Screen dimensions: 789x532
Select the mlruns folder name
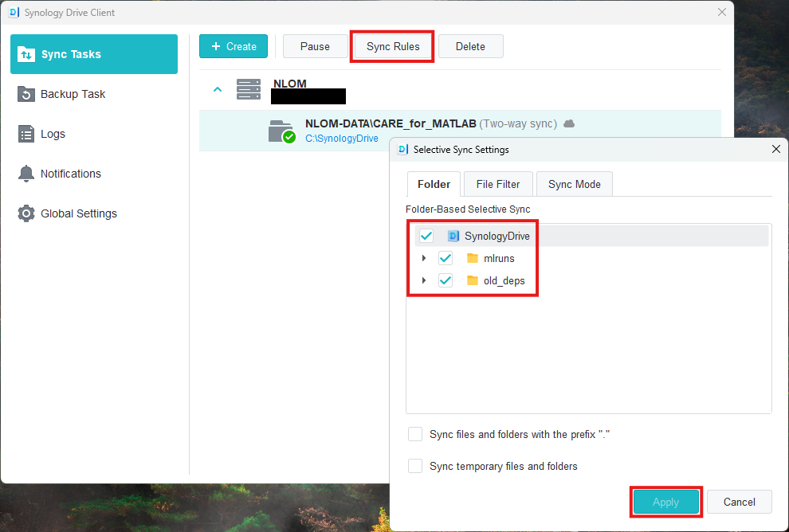coord(499,259)
